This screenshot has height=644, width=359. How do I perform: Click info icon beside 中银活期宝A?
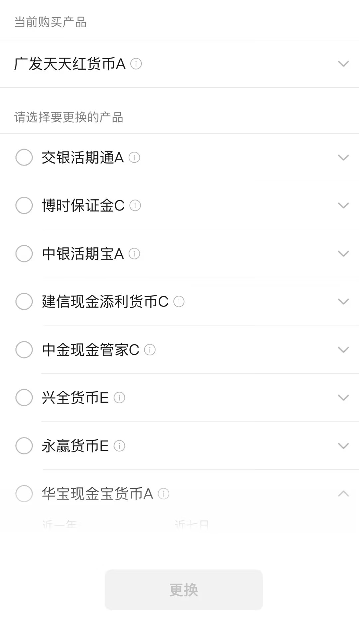[134, 254]
